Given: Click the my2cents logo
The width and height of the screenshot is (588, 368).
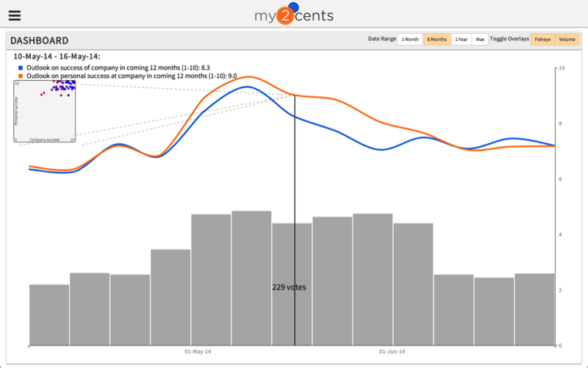Looking at the screenshot, I should [293, 14].
